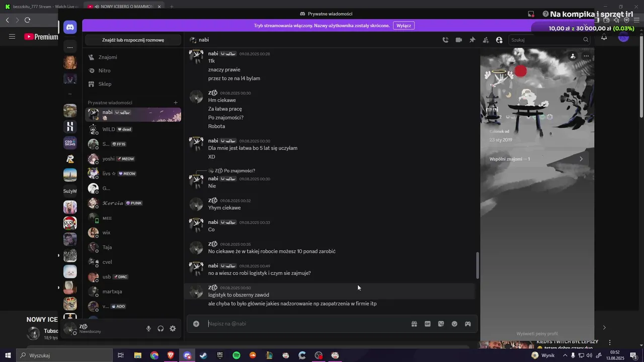
Task: Open Steam from the taskbar
Action: (203, 355)
